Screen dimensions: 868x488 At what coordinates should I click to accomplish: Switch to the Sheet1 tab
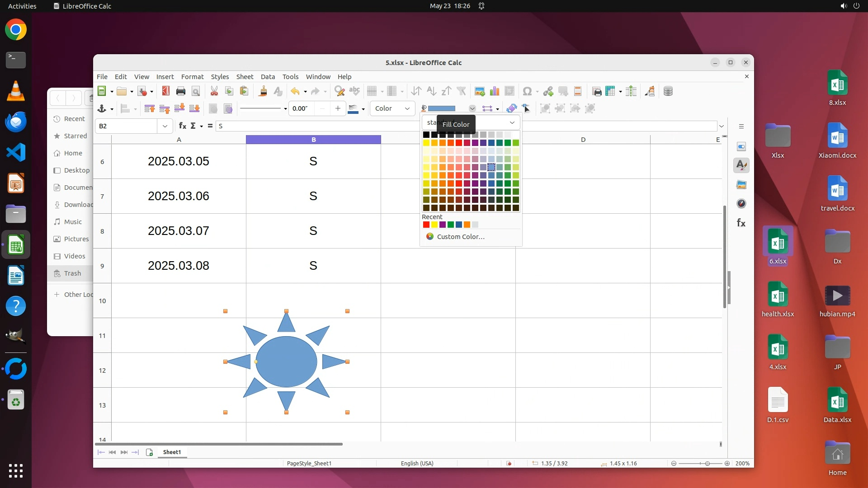(172, 452)
